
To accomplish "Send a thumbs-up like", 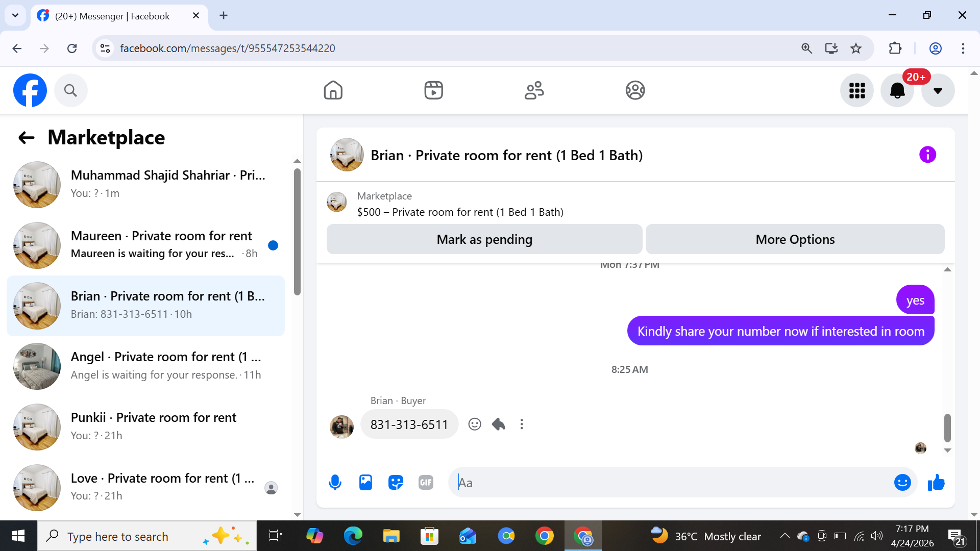I will (x=936, y=482).
